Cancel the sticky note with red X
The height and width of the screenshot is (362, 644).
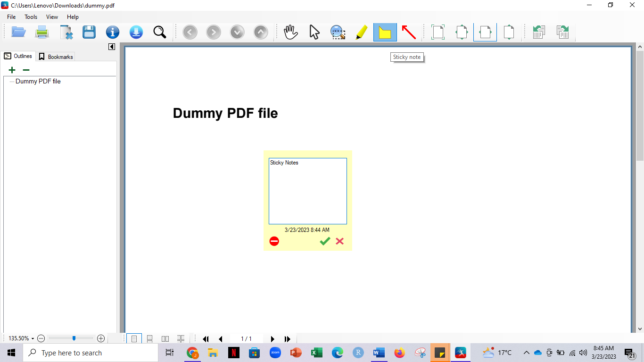tap(339, 241)
